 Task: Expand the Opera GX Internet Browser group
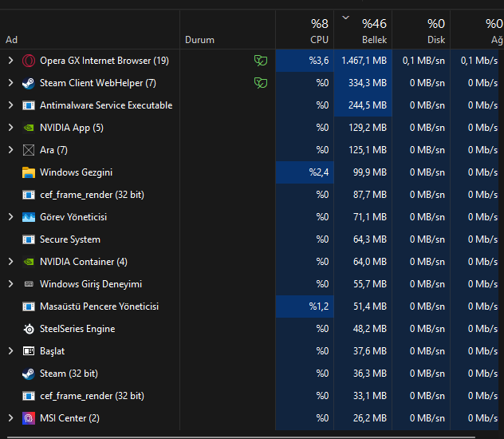pos(10,61)
